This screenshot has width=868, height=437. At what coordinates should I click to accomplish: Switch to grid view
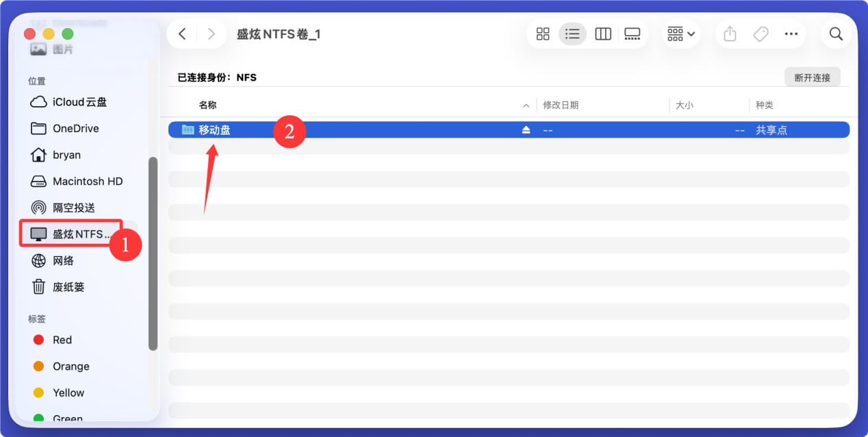click(543, 34)
